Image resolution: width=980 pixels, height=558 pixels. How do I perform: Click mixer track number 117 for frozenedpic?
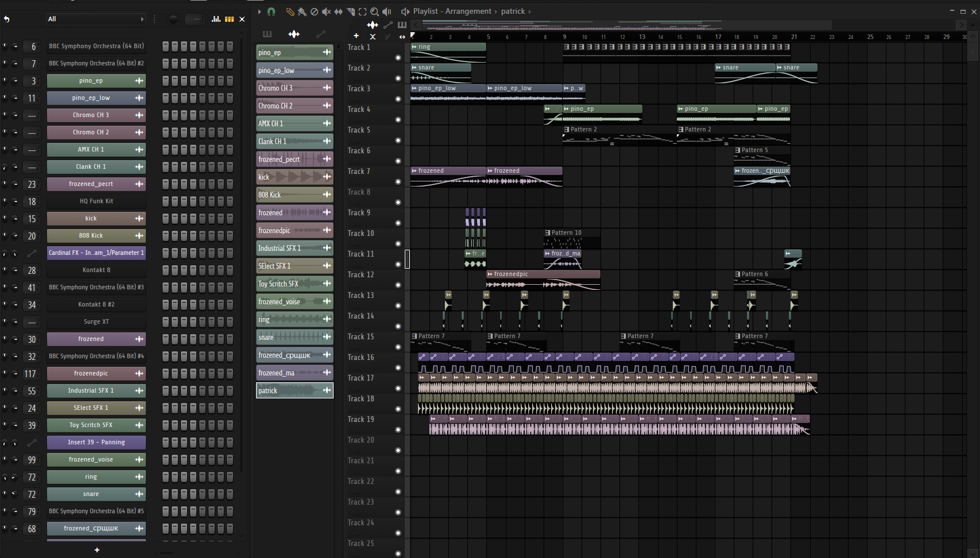[30, 374]
